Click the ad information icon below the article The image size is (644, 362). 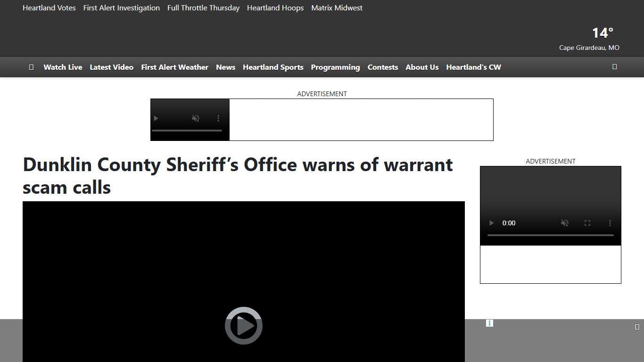[489, 323]
